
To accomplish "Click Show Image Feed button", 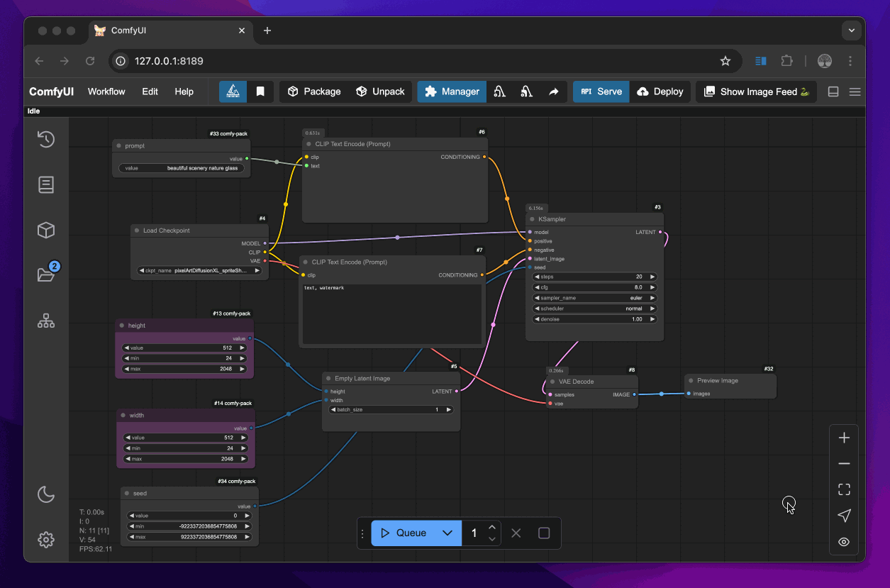I will (x=756, y=91).
